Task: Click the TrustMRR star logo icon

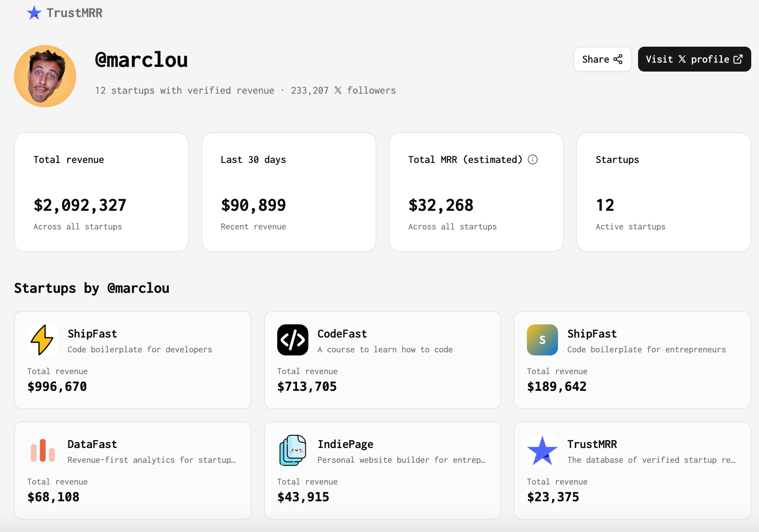Action: click(x=34, y=13)
